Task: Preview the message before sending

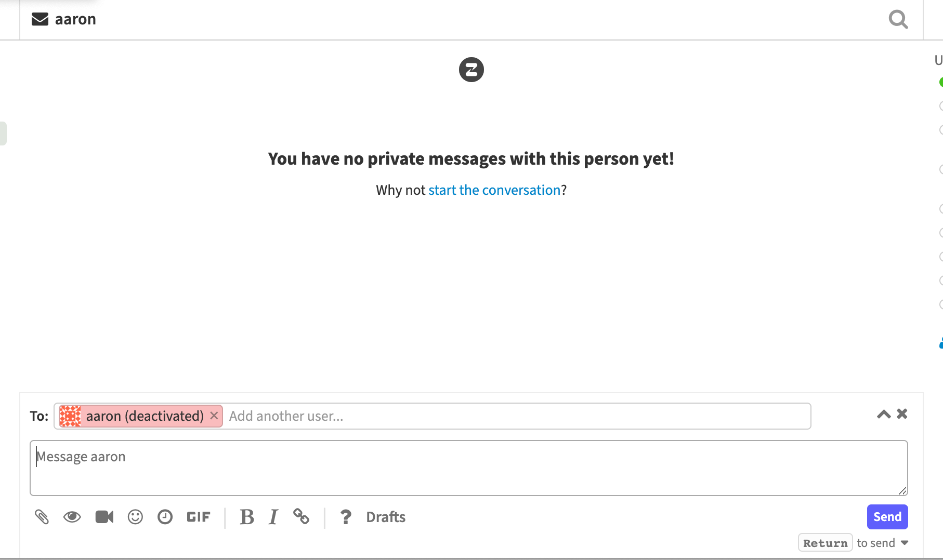Action: pyautogui.click(x=72, y=517)
